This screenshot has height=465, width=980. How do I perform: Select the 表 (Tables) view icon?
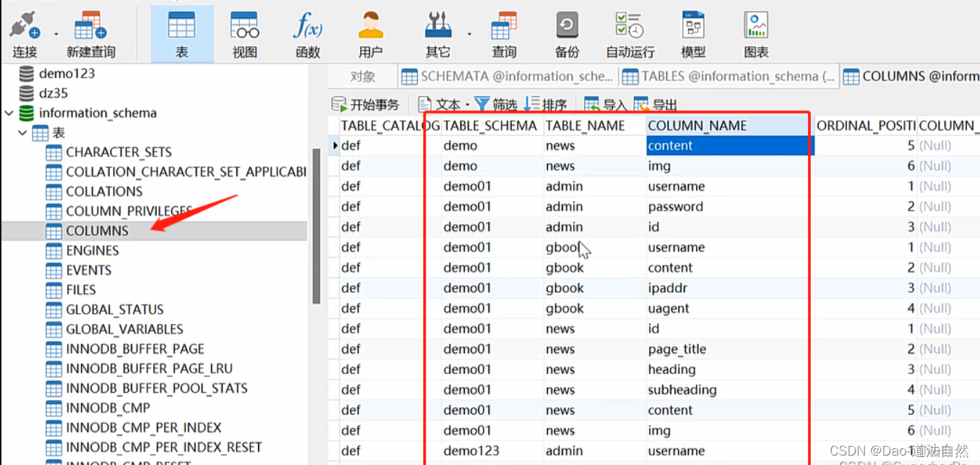[182, 33]
